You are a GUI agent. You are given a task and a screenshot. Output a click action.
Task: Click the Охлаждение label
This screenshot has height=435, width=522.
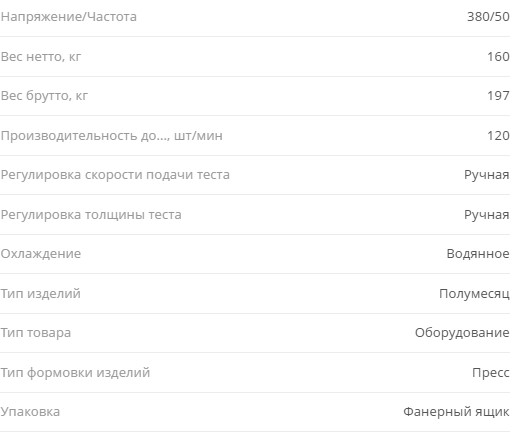[41, 254]
